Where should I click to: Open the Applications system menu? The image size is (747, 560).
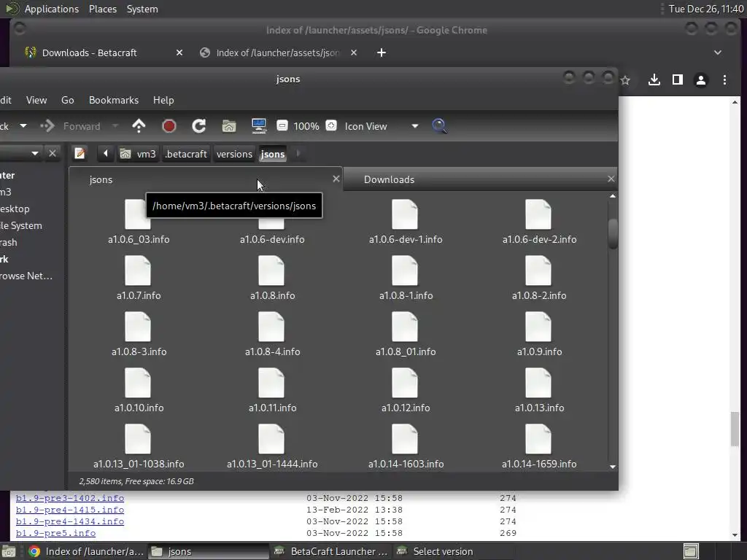click(x=52, y=9)
